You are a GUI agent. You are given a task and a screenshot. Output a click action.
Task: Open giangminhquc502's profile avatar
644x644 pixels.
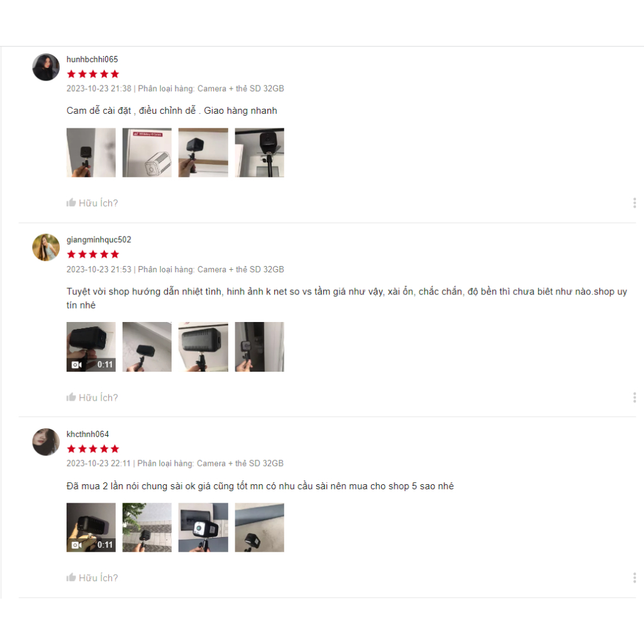point(46,247)
